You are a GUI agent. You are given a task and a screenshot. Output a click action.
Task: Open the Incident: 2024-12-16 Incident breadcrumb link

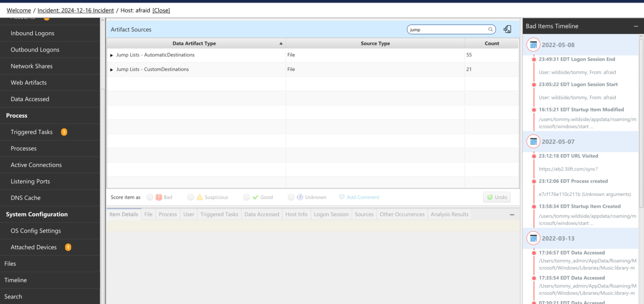click(x=75, y=10)
